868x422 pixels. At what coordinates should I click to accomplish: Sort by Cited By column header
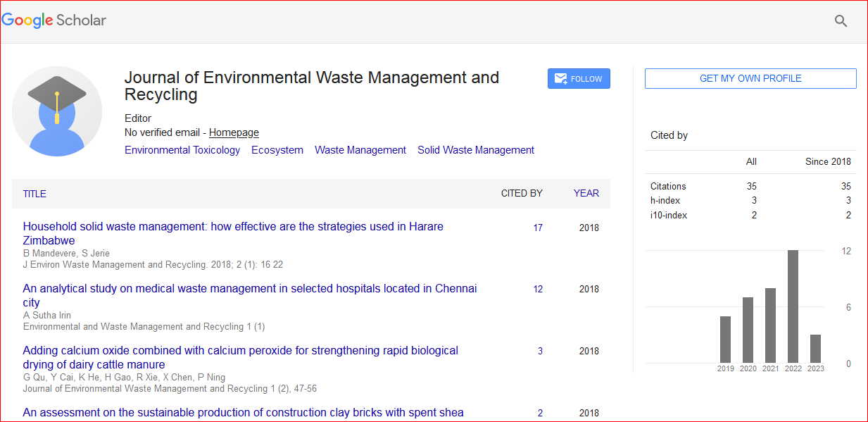tap(522, 193)
